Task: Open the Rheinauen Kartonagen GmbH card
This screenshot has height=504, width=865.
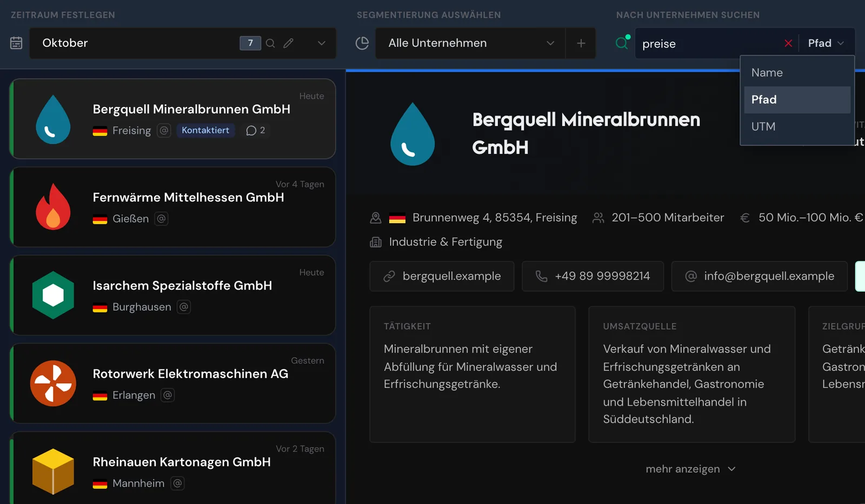Action: click(173, 469)
